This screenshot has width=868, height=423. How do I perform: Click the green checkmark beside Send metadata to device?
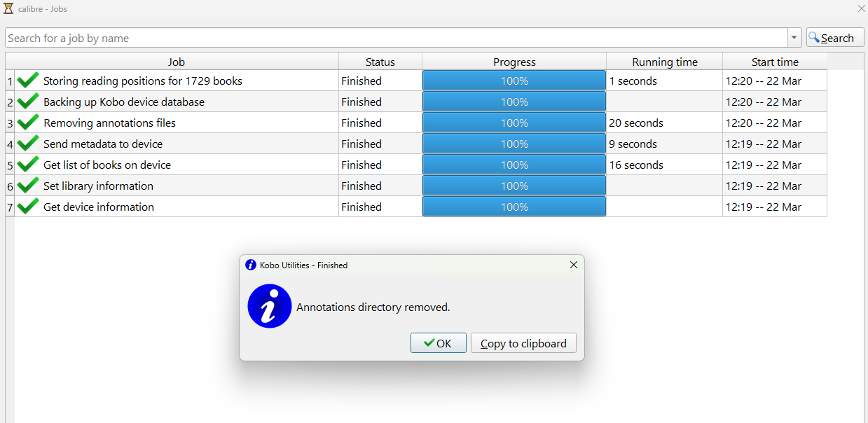(28, 144)
